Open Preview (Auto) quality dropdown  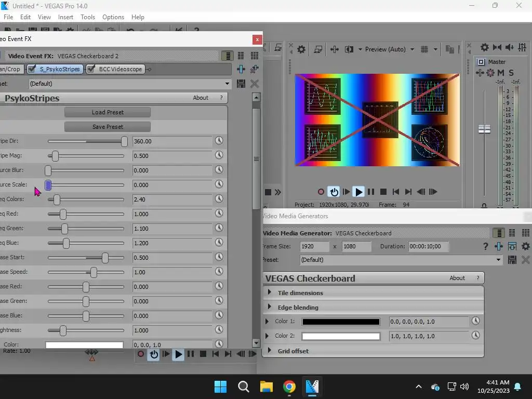point(412,49)
